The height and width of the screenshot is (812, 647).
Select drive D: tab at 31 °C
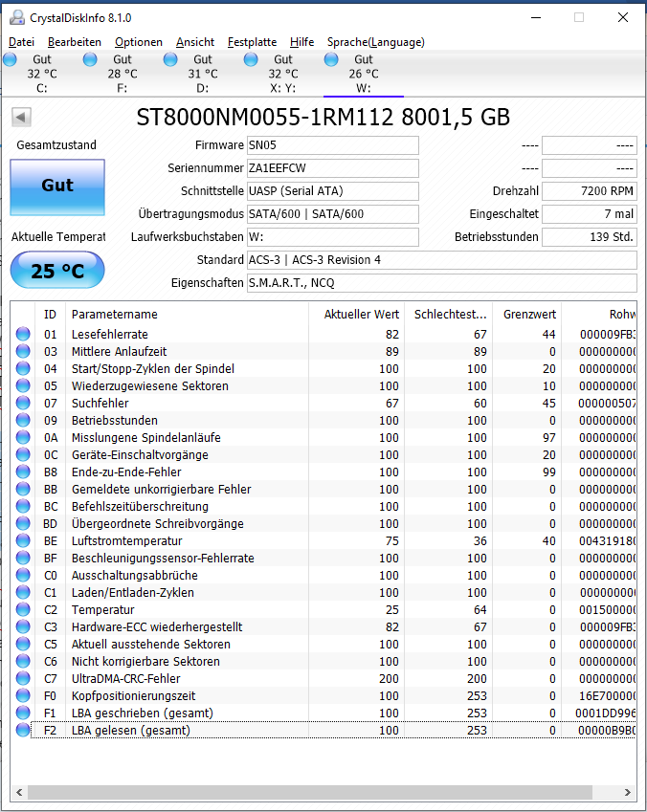click(202, 74)
